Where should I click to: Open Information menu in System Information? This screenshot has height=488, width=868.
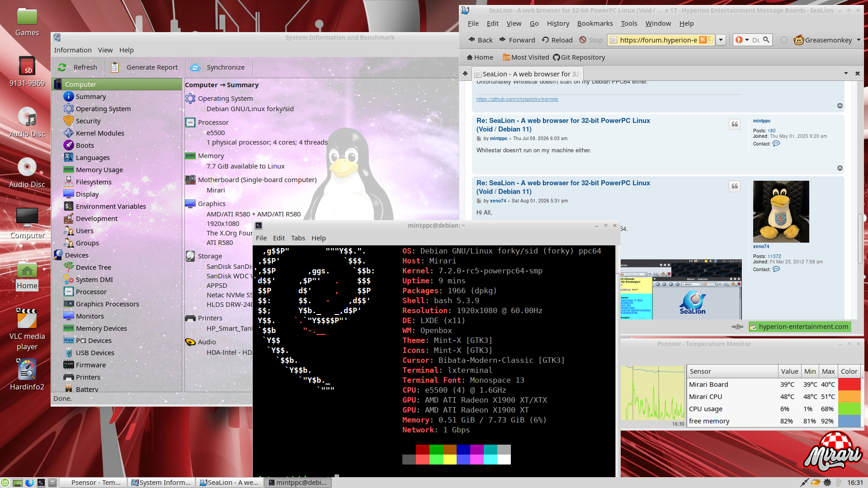point(73,50)
